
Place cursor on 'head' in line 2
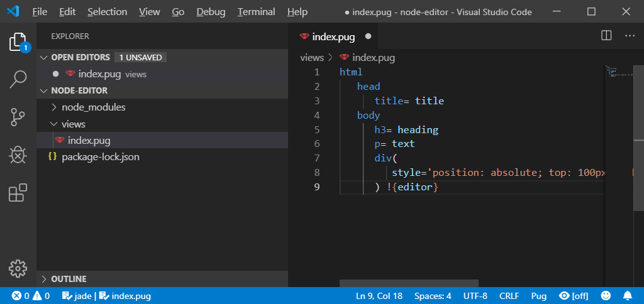point(369,87)
